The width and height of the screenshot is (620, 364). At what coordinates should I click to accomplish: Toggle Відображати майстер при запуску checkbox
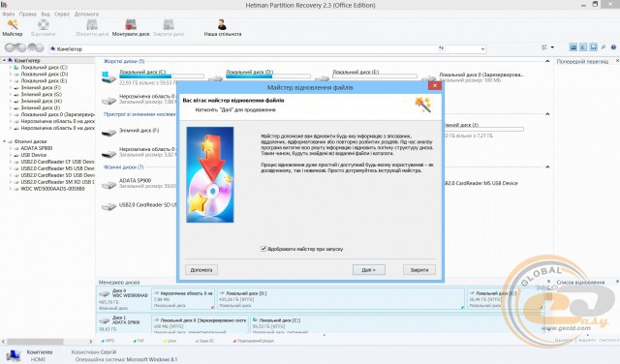(263, 249)
